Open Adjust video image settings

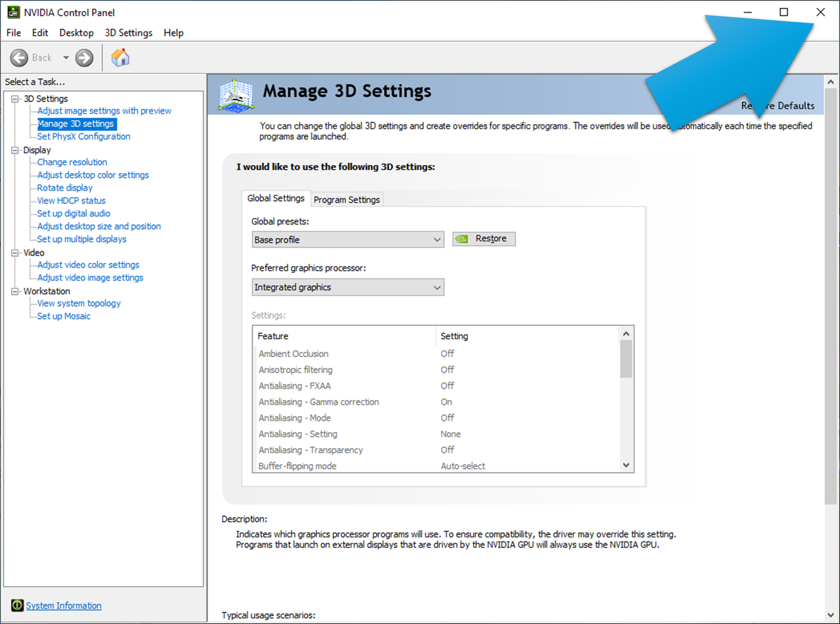(x=90, y=278)
